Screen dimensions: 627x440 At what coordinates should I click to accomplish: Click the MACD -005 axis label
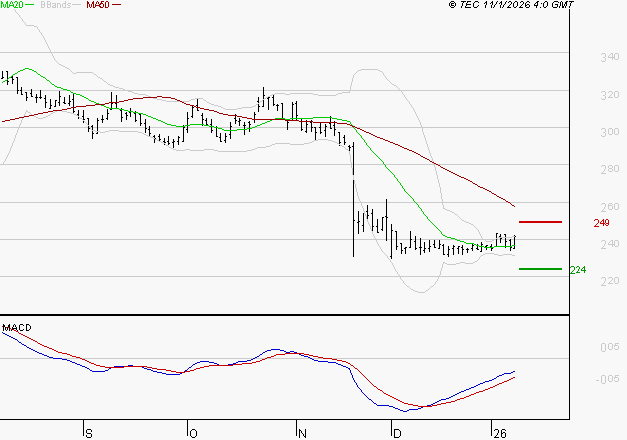click(x=607, y=379)
